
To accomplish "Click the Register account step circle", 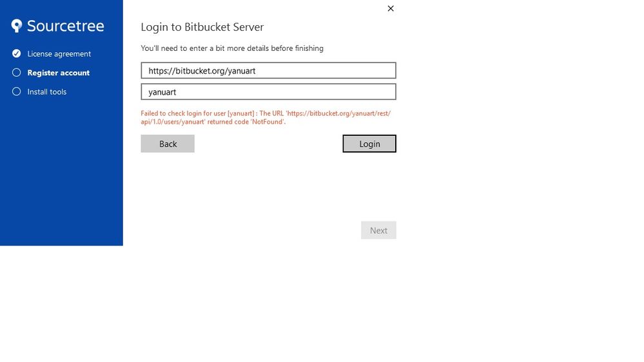I will pyautogui.click(x=16, y=72).
